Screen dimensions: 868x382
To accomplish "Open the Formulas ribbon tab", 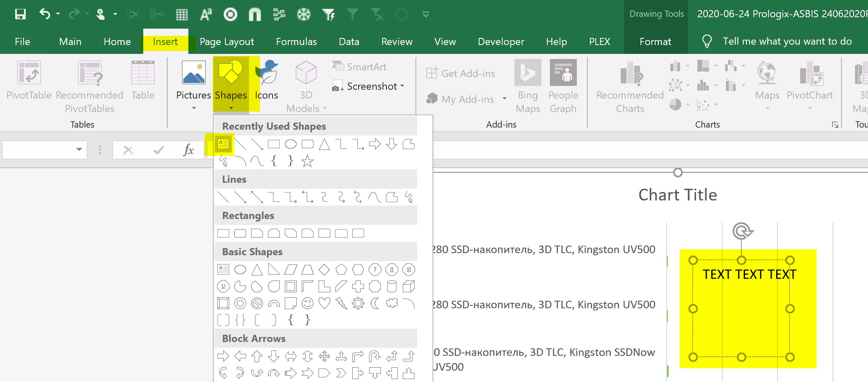I will click(296, 42).
